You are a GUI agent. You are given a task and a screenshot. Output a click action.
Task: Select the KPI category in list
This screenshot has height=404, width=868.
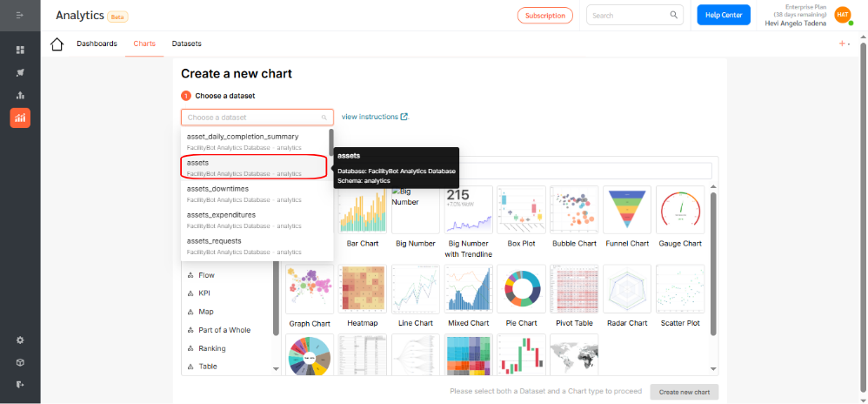[204, 293]
